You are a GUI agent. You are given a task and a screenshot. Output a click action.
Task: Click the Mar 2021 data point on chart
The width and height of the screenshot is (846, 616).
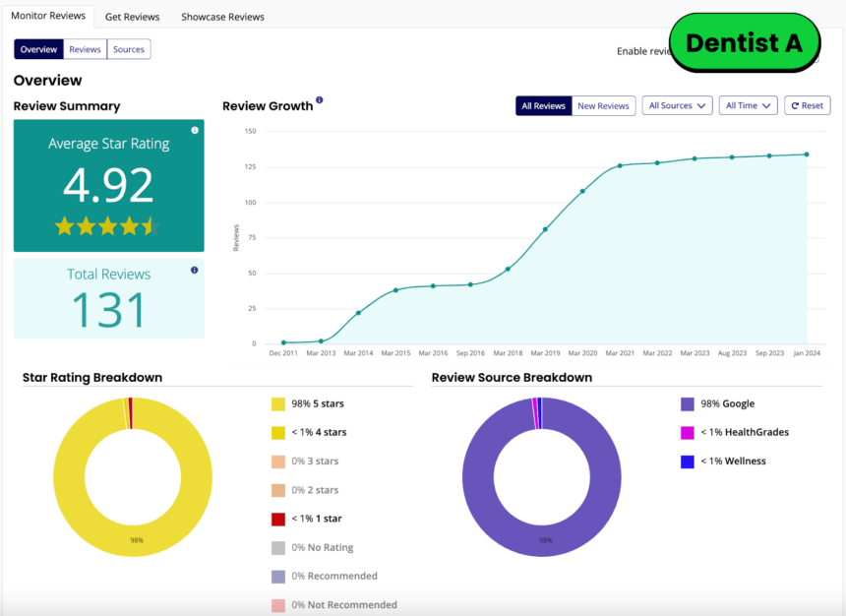620,165
